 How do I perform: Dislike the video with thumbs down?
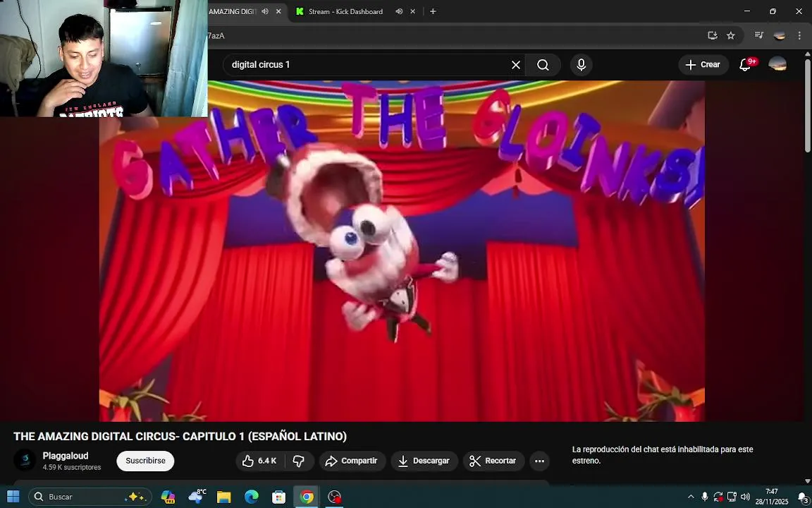299,461
